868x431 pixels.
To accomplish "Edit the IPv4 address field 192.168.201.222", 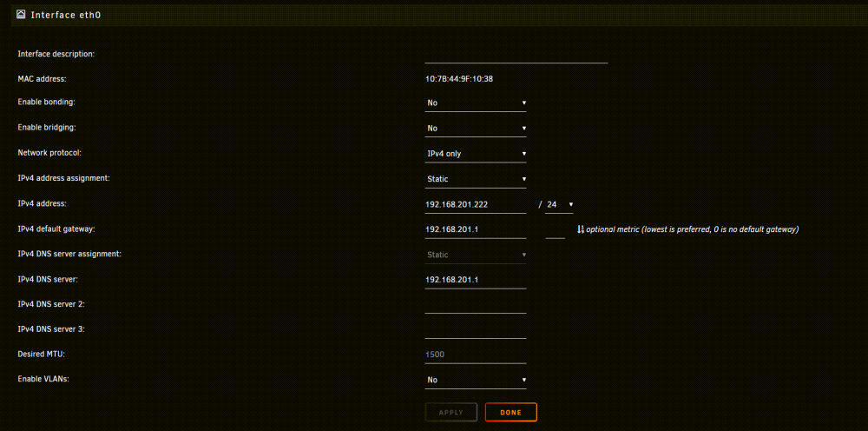I will (476, 205).
